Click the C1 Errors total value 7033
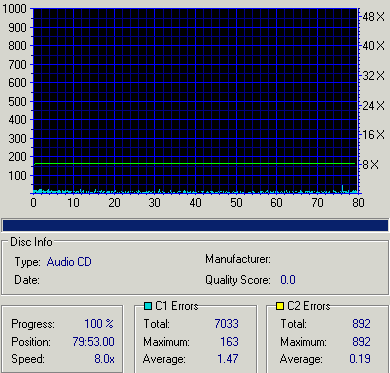The height and width of the screenshot is (373, 390). coord(226,324)
